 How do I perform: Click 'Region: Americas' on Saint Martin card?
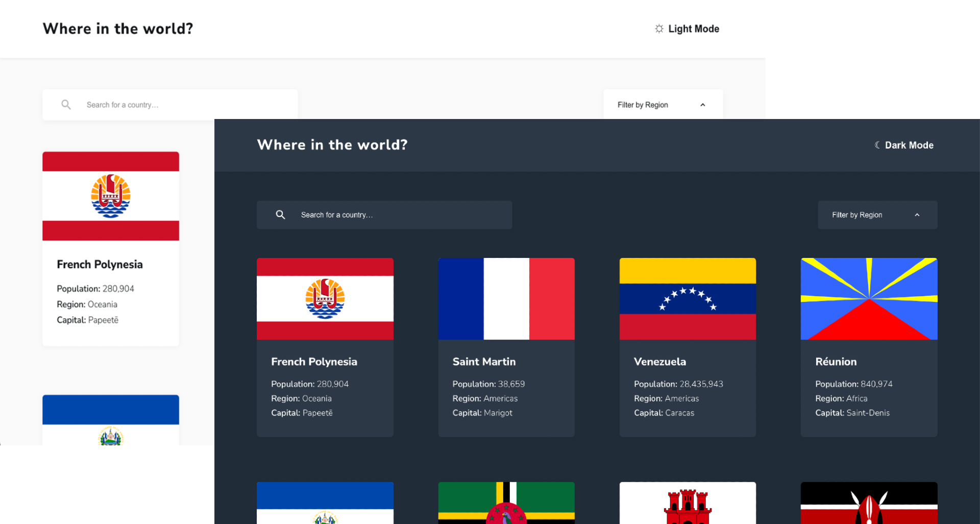pos(485,398)
